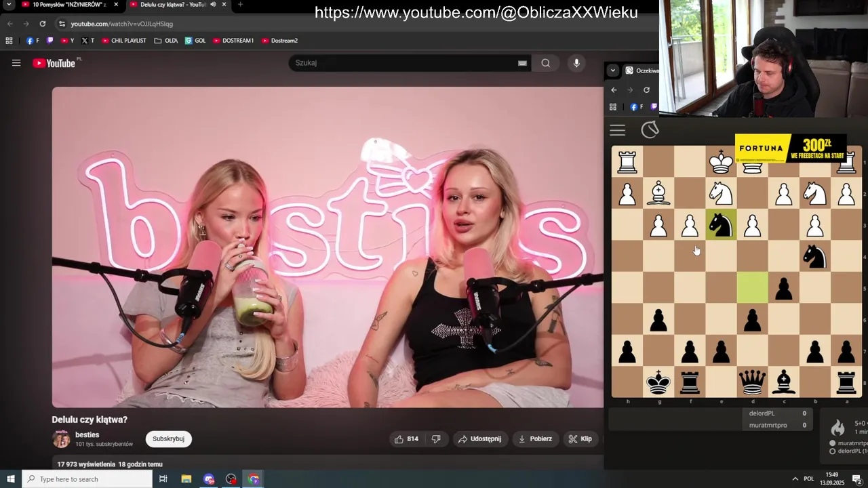Start voice search with the microphone icon
The image size is (868, 488).
click(x=576, y=63)
